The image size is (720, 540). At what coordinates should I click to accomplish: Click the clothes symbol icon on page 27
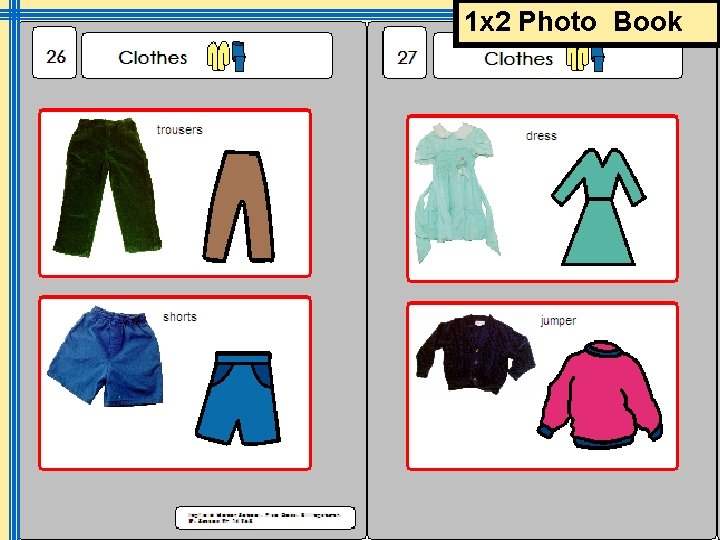point(585,60)
